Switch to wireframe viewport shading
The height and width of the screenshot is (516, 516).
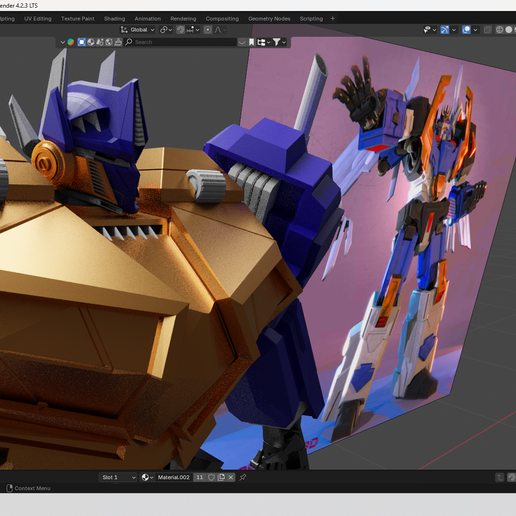pyautogui.click(x=499, y=30)
